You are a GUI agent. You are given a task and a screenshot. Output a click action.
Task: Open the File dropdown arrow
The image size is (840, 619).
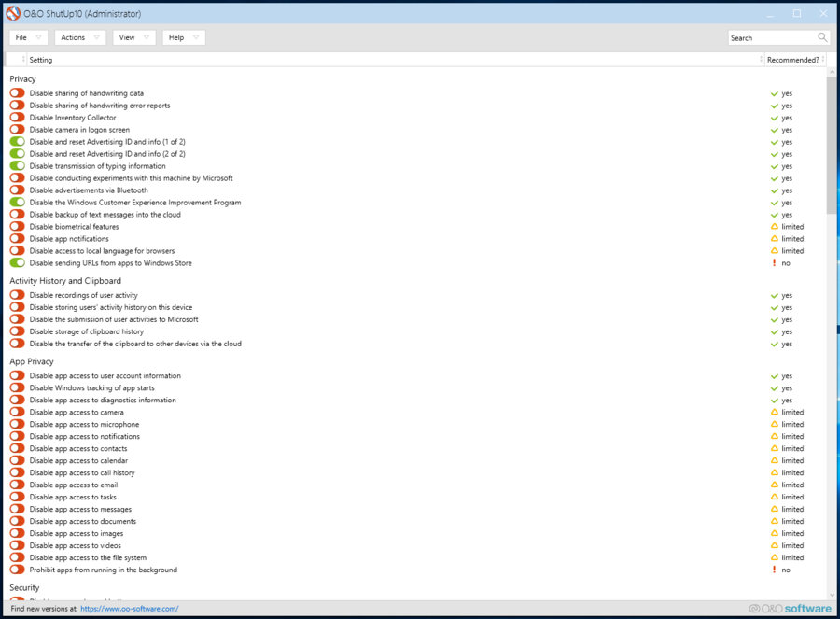pos(38,37)
